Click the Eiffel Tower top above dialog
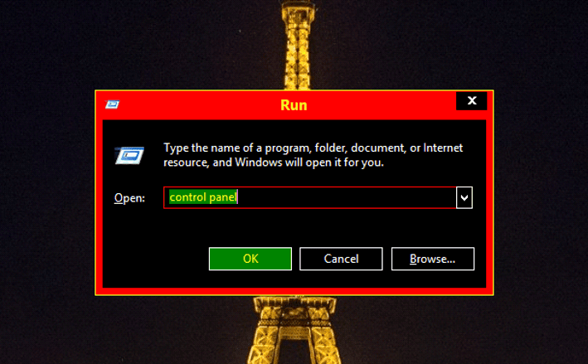 click(x=299, y=45)
